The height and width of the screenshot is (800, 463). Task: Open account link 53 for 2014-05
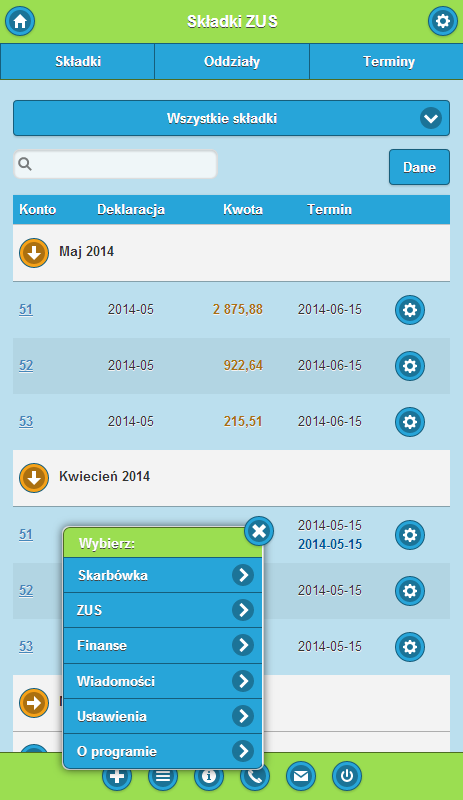pos(26,421)
